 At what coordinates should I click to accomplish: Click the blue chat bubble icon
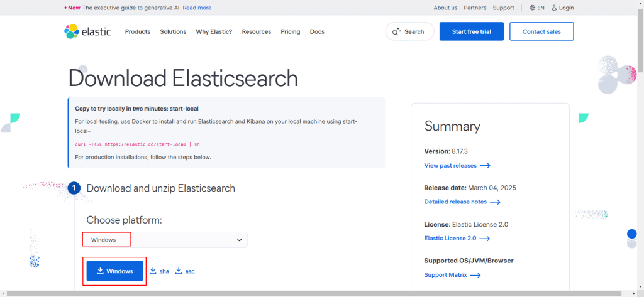coord(631,234)
